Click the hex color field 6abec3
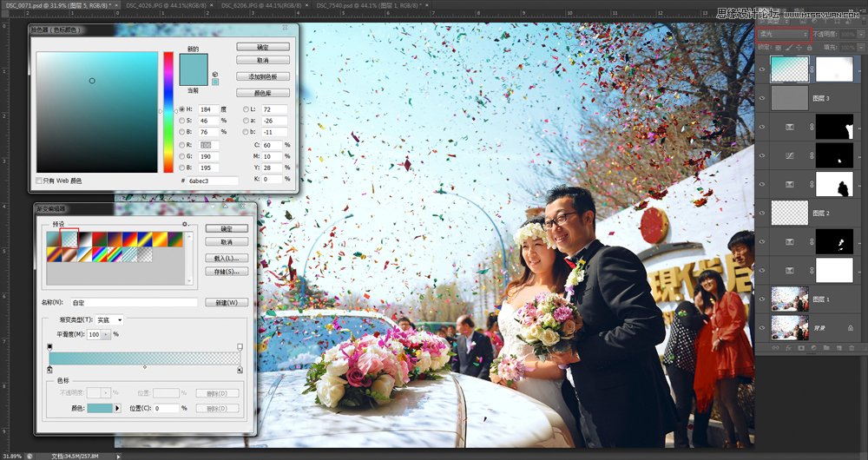 213,181
